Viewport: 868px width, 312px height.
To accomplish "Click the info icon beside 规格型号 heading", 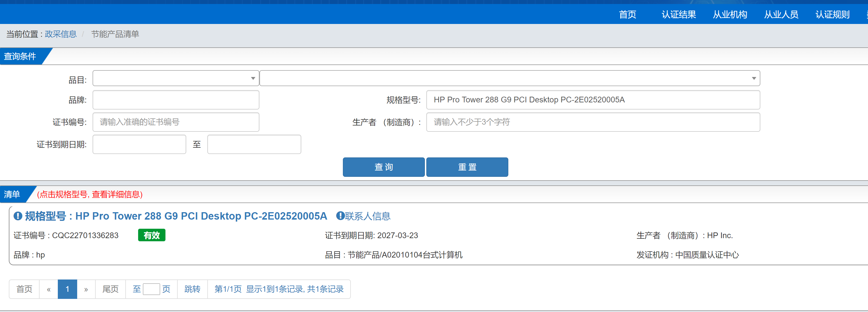I will pyautogui.click(x=18, y=216).
